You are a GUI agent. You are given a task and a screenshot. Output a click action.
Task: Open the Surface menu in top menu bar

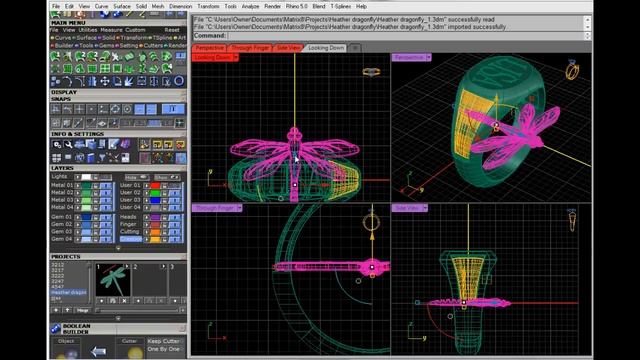122,7
